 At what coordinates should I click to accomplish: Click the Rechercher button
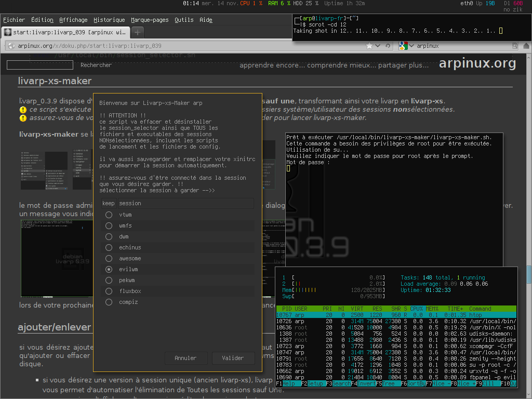pos(96,65)
